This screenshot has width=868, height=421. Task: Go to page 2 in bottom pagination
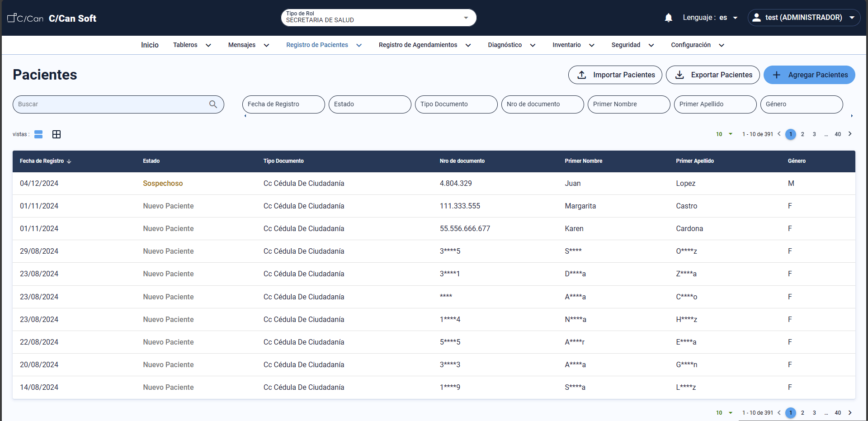point(802,413)
